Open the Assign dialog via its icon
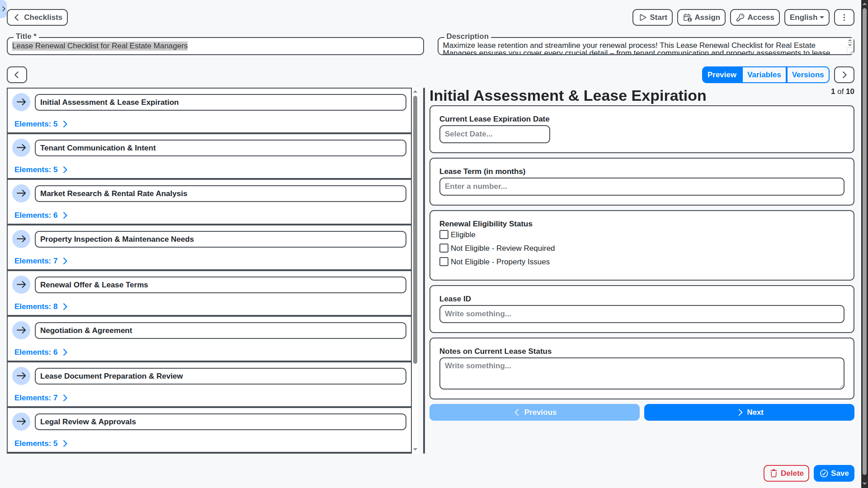Screen dimensions: 868x488 pyautogui.click(x=688, y=17)
